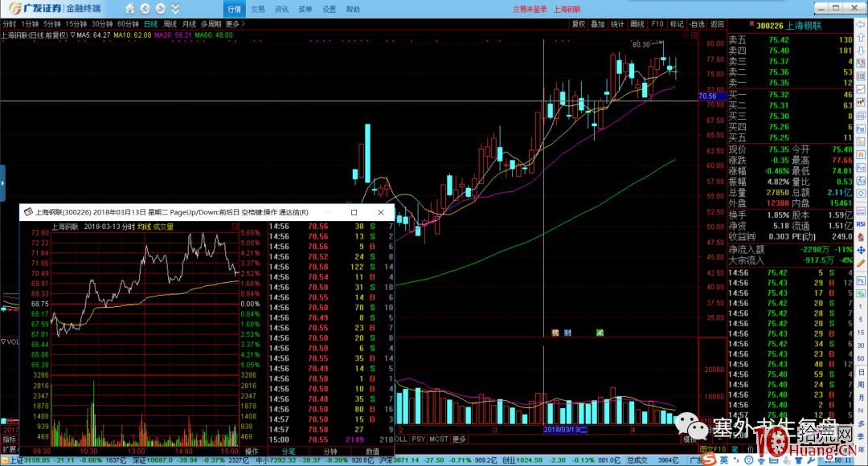Select the 15分钟 period
Viewport: 868px width, 466px height.
(x=76, y=24)
